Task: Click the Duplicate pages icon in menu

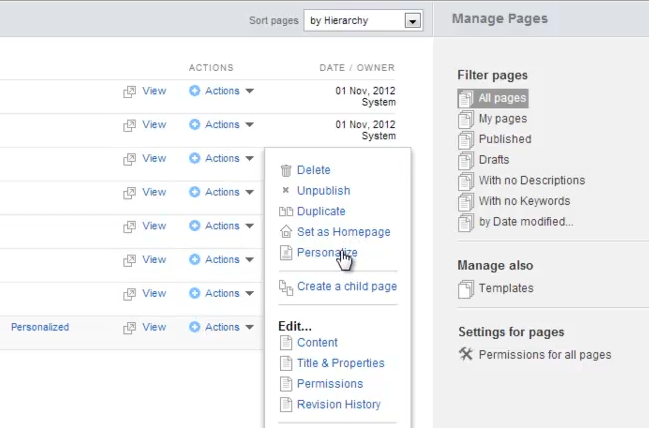Action: (x=286, y=212)
